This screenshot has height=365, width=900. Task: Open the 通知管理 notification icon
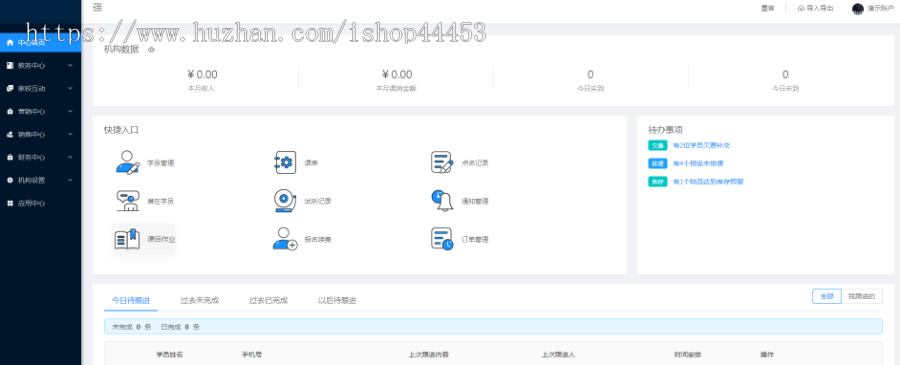[x=442, y=201]
